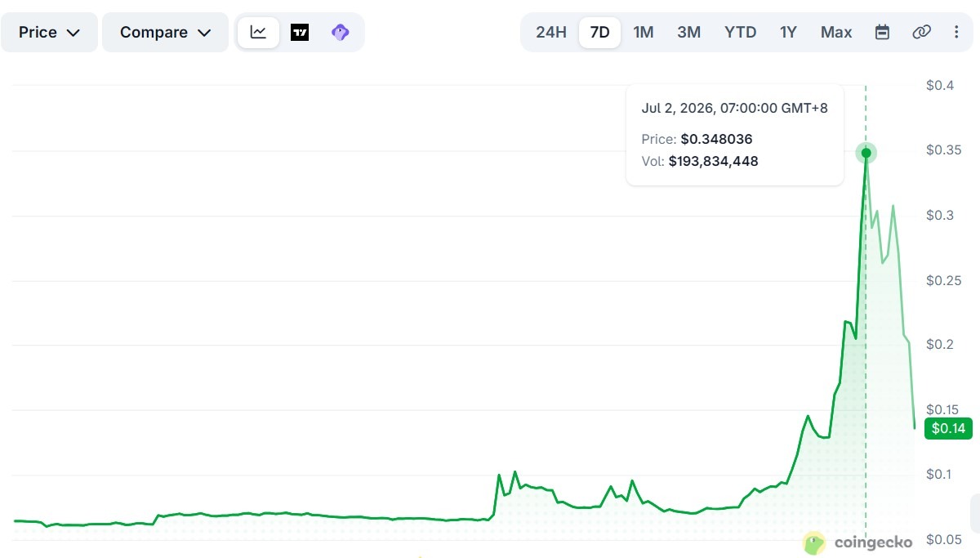This screenshot has height=558, width=980.
Task: Open the three-dot more options menu
Action: click(956, 33)
